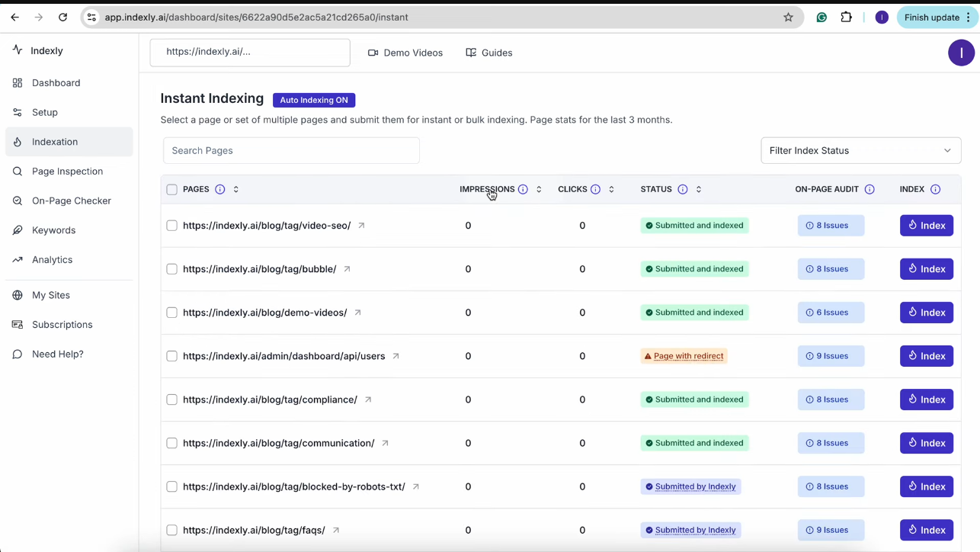Open the Guides book icon
The width and height of the screenshot is (980, 552).
pos(470,53)
